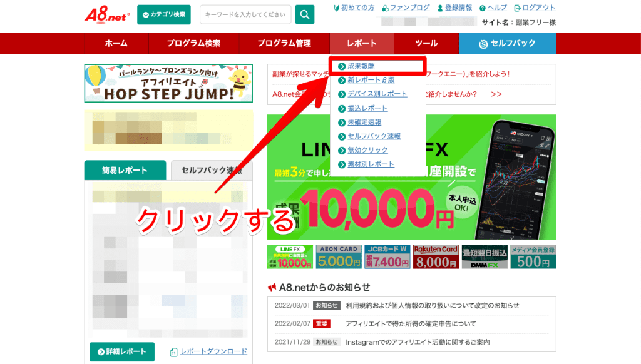This screenshot has height=364, width=641.
Task: Click the セルフバック coin icon
Action: tap(483, 44)
